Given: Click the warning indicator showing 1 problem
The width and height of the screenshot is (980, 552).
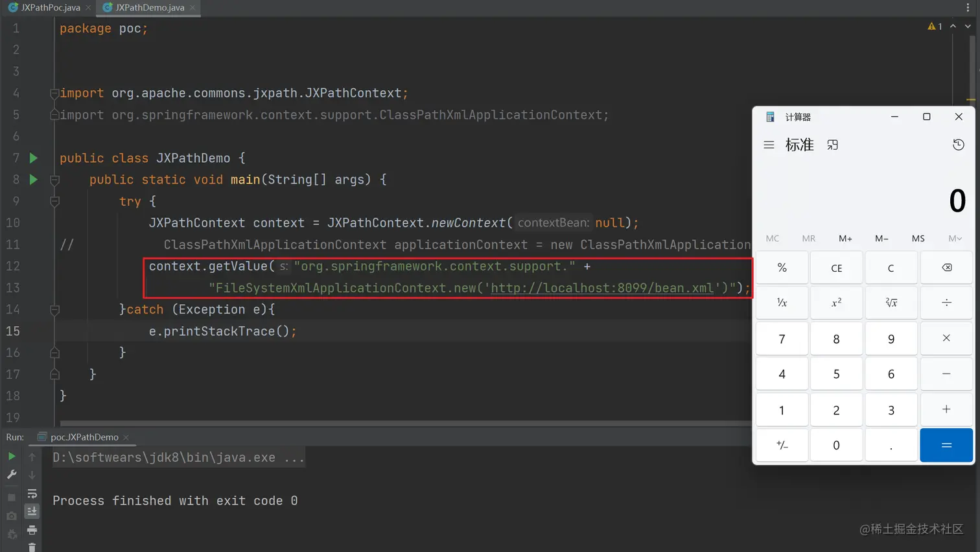Looking at the screenshot, I should coord(935,27).
